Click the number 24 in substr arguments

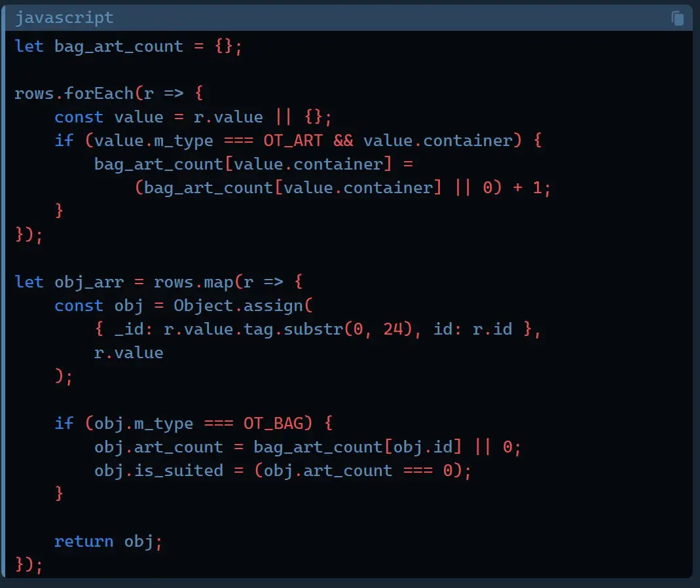(393, 329)
